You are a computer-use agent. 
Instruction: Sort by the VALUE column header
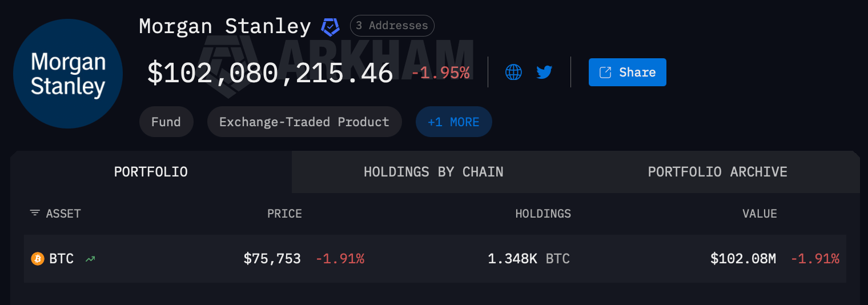(759, 214)
